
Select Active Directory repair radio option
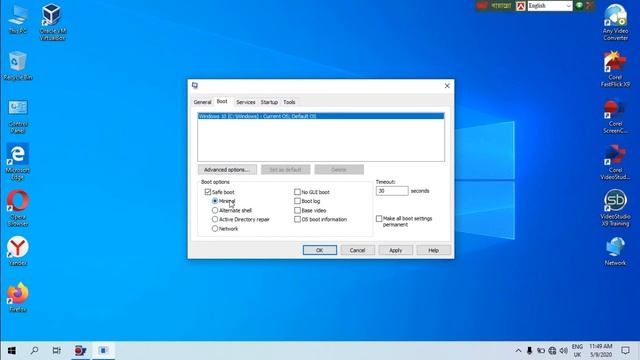(215, 219)
